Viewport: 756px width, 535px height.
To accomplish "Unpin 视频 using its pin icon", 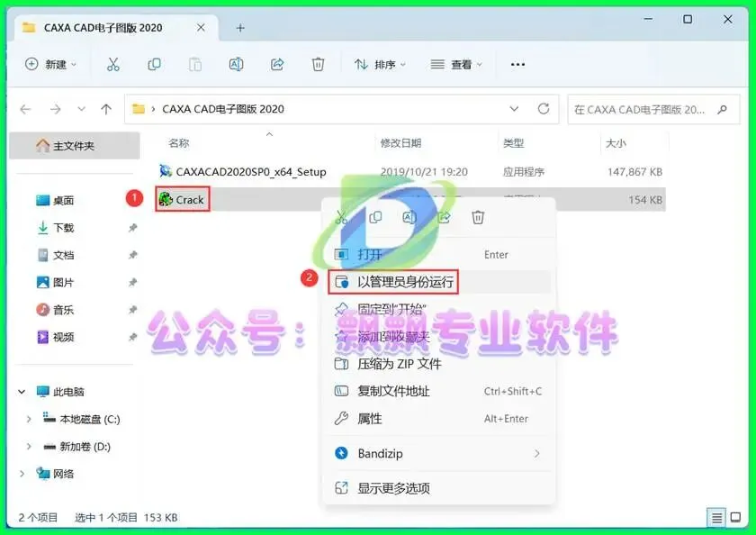I will click(x=132, y=337).
